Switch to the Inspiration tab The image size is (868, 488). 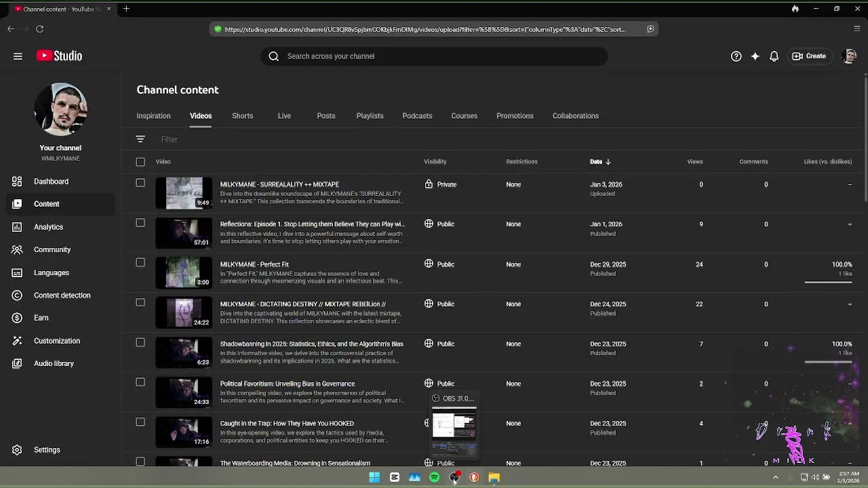(153, 116)
